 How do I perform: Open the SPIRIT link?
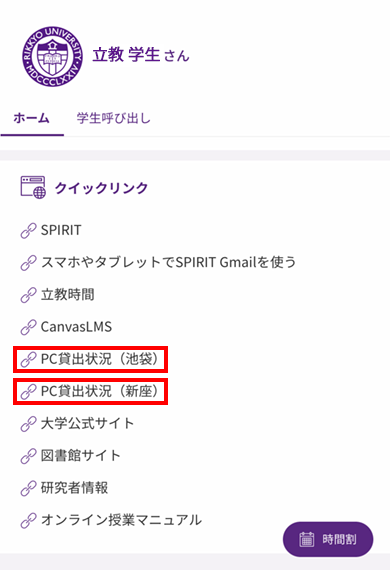[61, 230]
